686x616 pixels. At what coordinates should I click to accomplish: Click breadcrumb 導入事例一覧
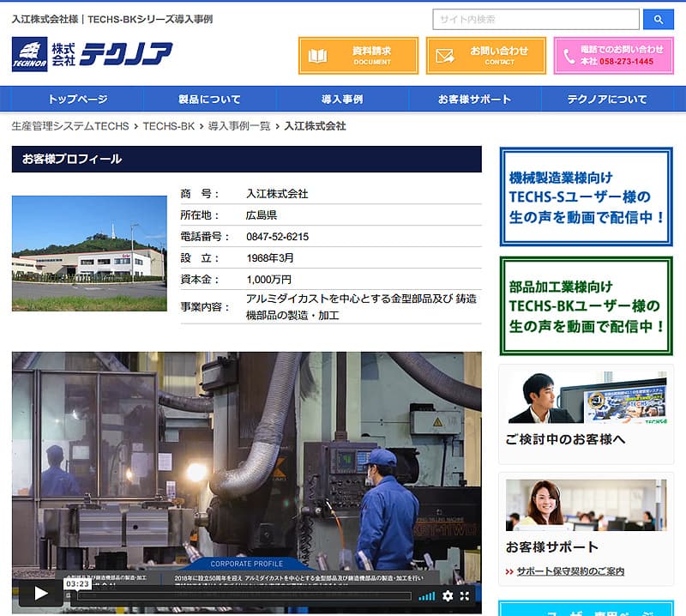[x=239, y=126]
